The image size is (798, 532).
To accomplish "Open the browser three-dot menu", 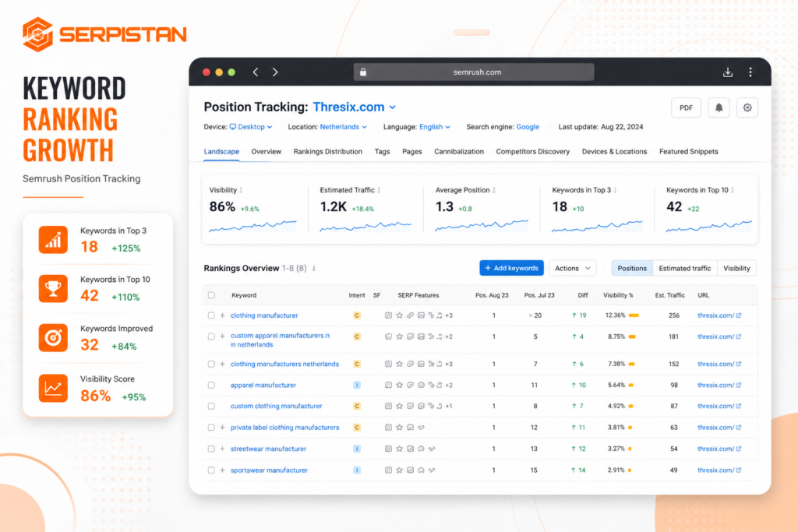I will tap(750, 72).
